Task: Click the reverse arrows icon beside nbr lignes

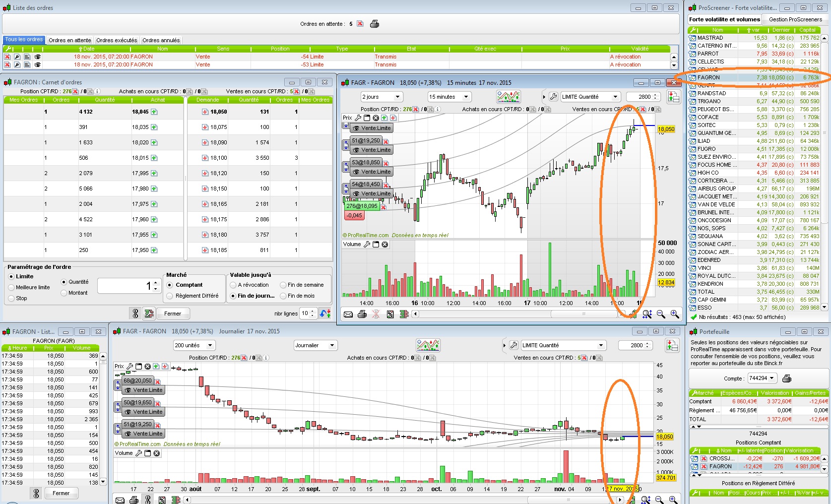Action: (x=325, y=314)
